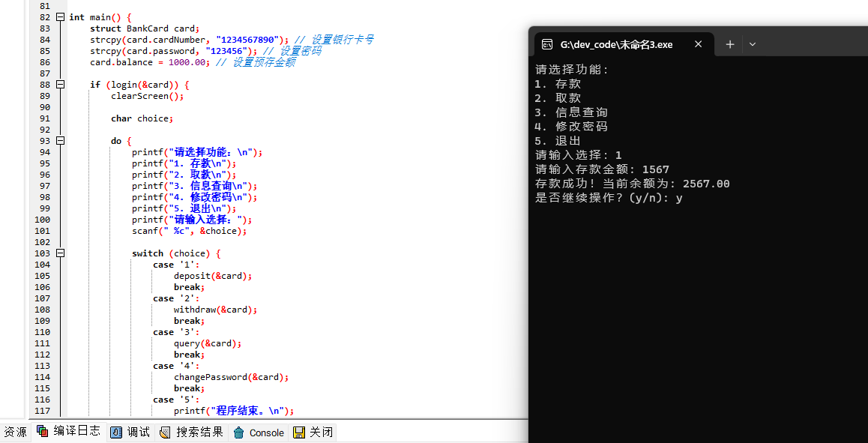Click the 'case '4':' line

click(176, 366)
